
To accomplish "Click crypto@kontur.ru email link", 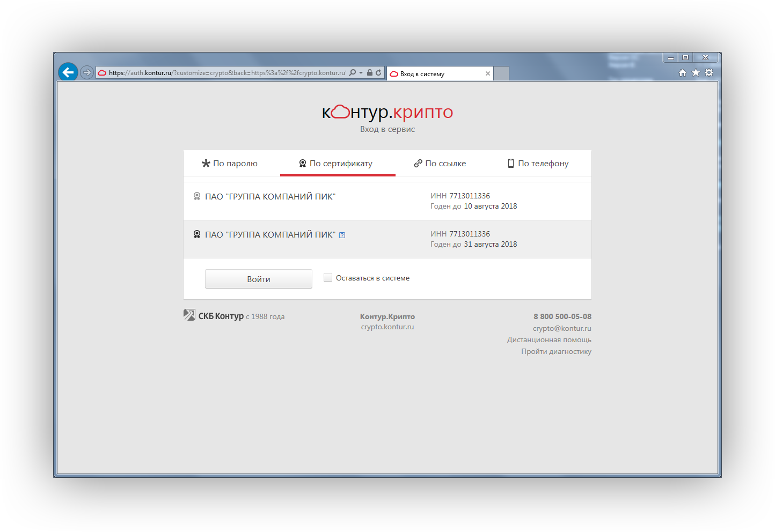I will click(562, 328).
